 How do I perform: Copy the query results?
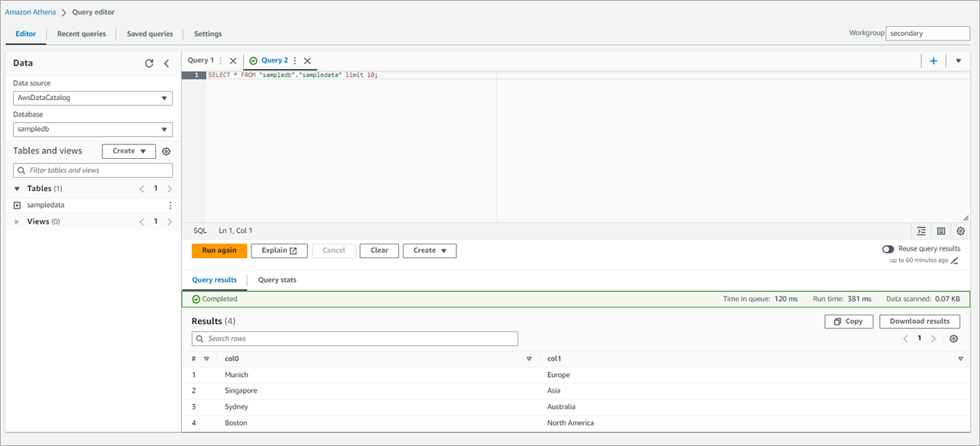849,322
